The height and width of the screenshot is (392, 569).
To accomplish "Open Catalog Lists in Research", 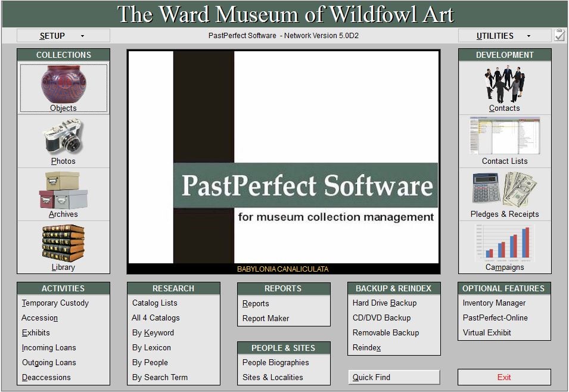I will pos(154,303).
